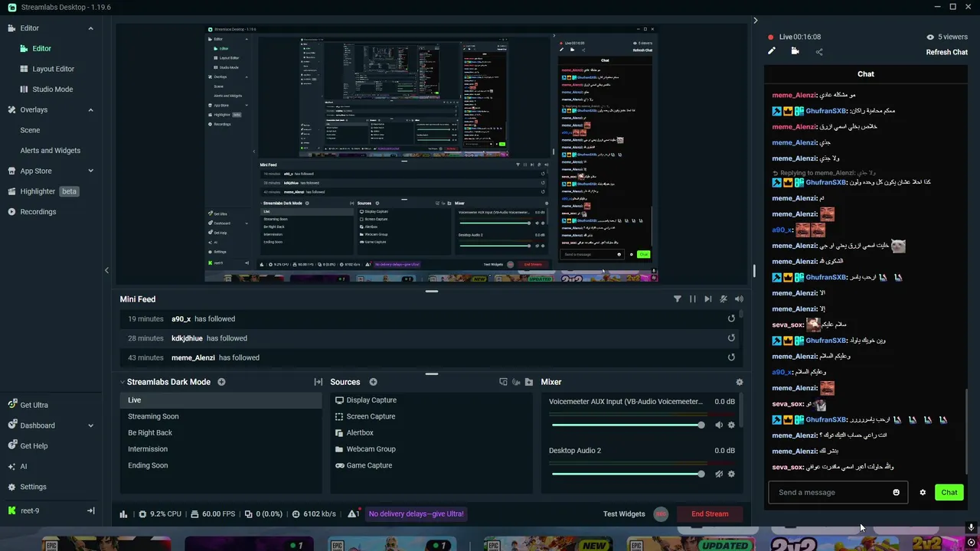Screen dimensions: 980x551
Task: Unmute Desktop Audio 2
Action: (x=719, y=474)
